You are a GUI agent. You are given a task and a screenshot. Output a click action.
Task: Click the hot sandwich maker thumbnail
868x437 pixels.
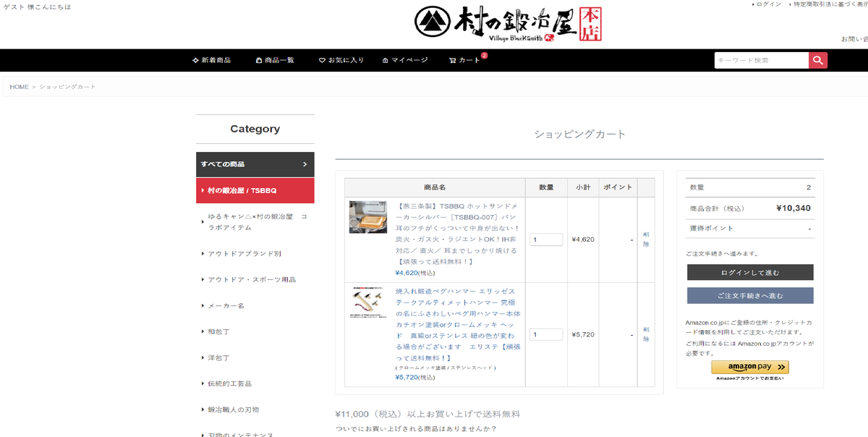click(x=368, y=217)
